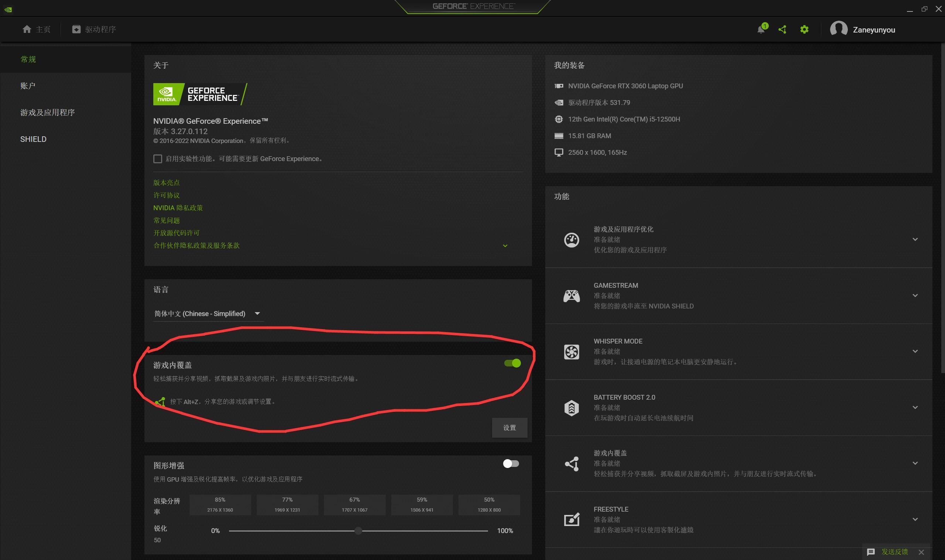Open the 简体中文 language dropdown
The image size is (945, 560).
(x=208, y=314)
